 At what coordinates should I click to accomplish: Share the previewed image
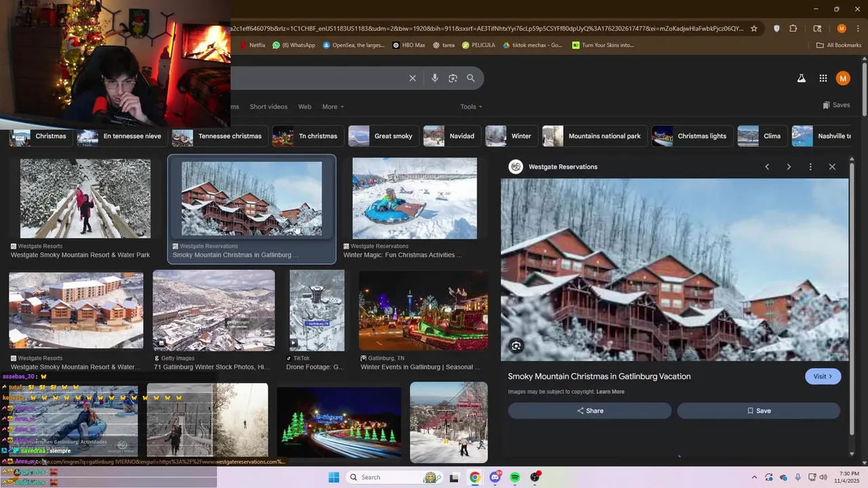pos(589,411)
